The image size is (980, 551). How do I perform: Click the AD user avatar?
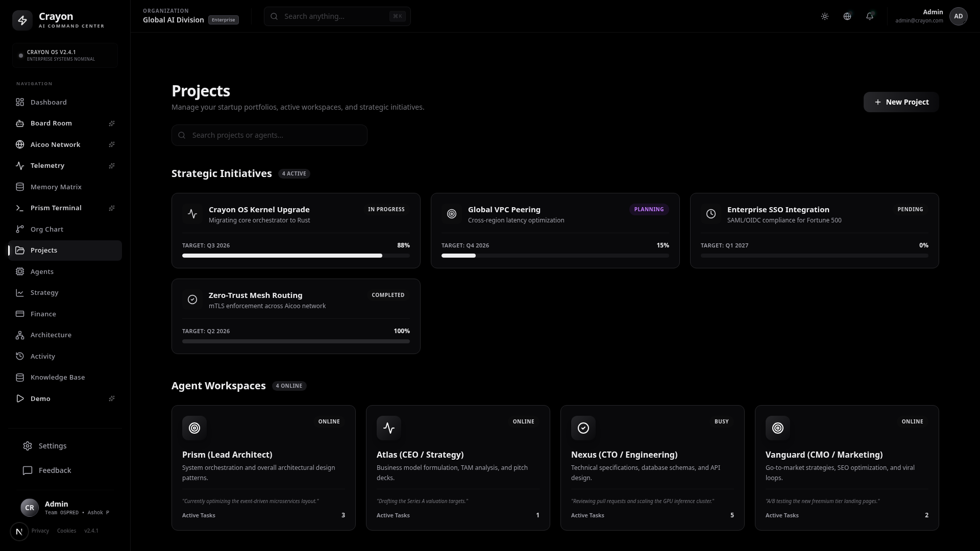(x=959, y=16)
